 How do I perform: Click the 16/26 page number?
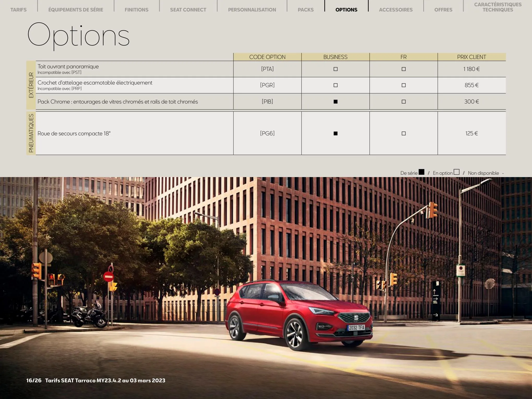(x=34, y=380)
